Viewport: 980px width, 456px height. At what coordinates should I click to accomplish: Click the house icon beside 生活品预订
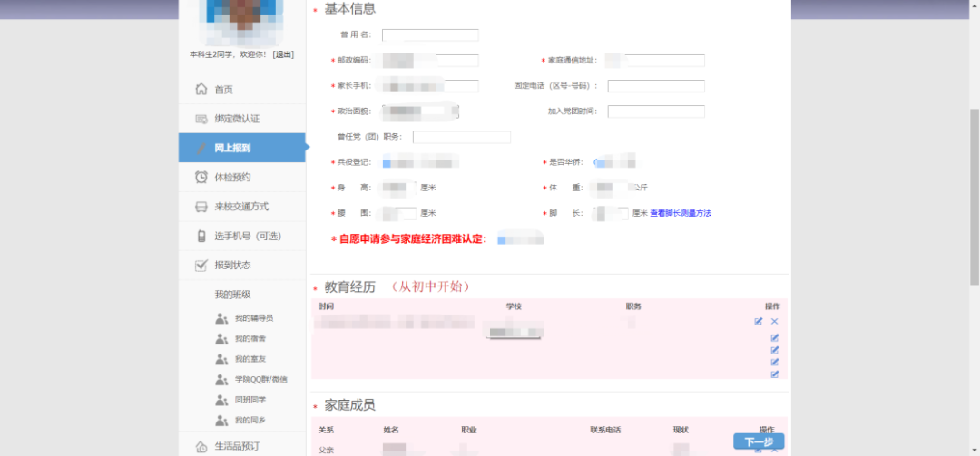pos(201,446)
